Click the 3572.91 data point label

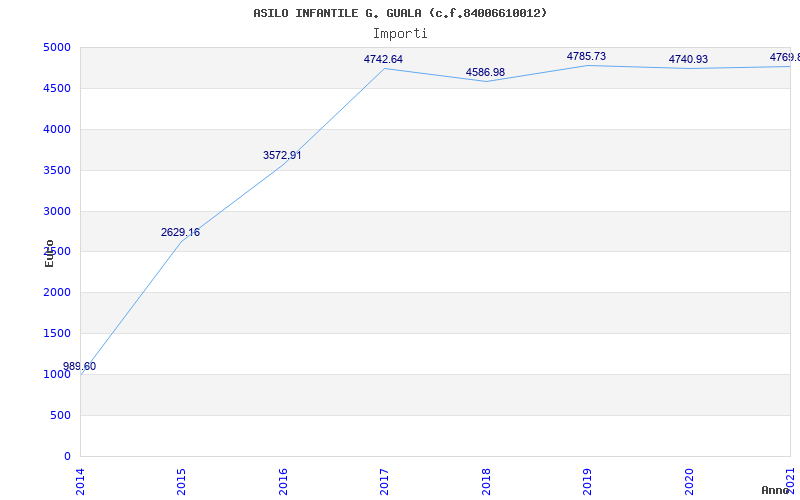coord(282,155)
